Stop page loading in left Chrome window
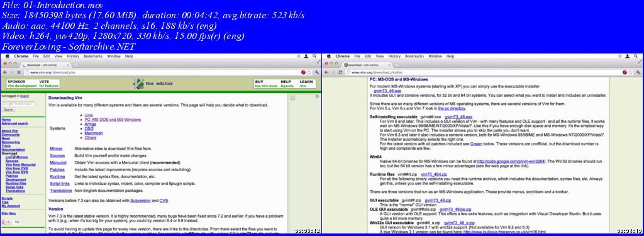 [19, 72]
